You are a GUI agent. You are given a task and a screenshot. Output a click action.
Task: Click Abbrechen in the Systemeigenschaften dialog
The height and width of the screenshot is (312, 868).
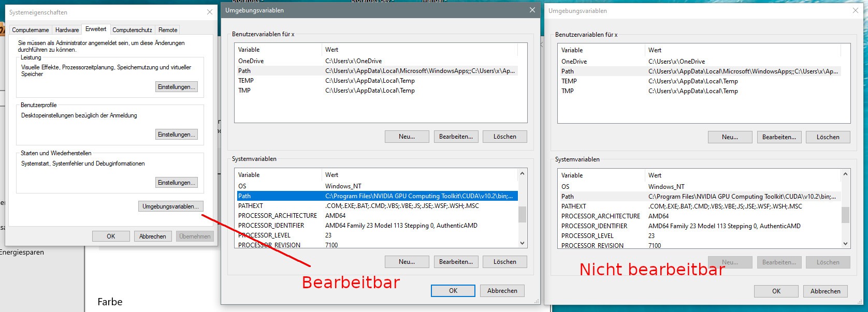tap(152, 236)
